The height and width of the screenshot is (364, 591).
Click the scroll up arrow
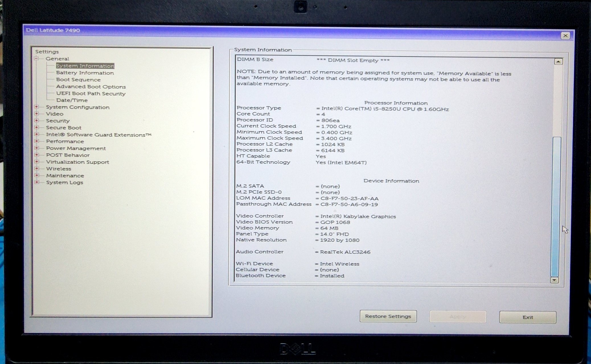pos(558,61)
